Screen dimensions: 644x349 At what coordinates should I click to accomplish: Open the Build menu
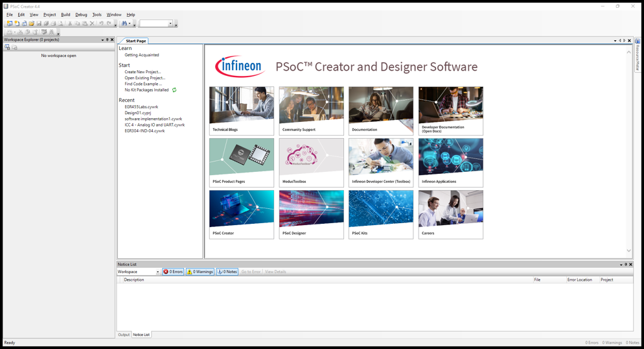pyautogui.click(x=65, y=14)
